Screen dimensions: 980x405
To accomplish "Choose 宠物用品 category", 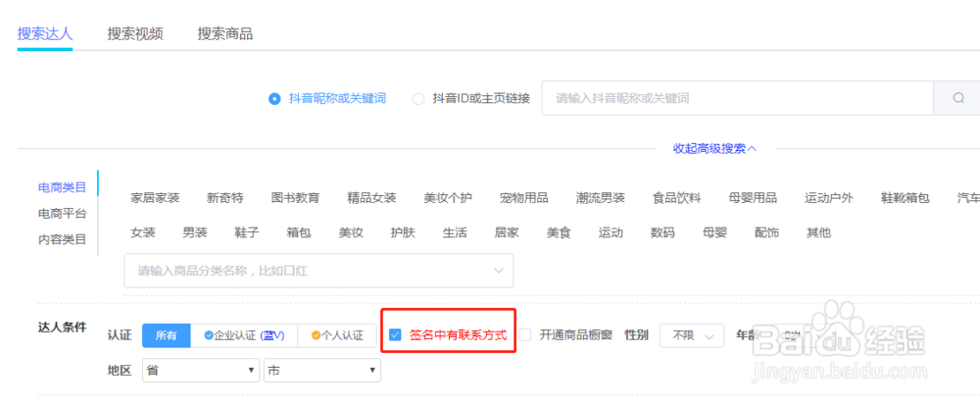I will 524,198.
